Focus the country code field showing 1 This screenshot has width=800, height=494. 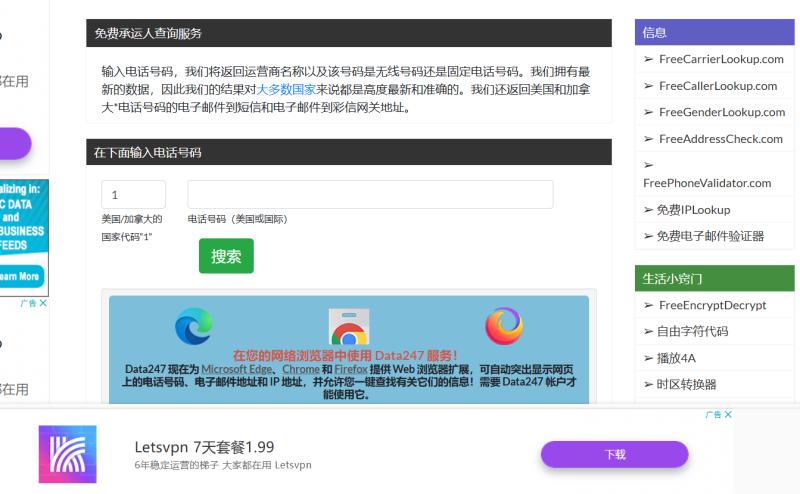coord(133,194)
